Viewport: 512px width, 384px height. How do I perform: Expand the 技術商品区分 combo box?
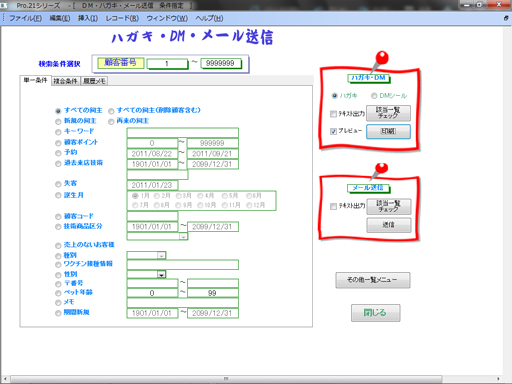click(x=183, y=236)
